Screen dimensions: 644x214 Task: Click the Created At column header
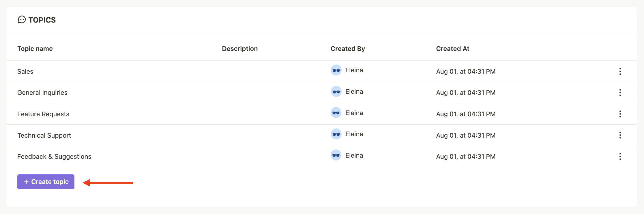click(453, 49)
